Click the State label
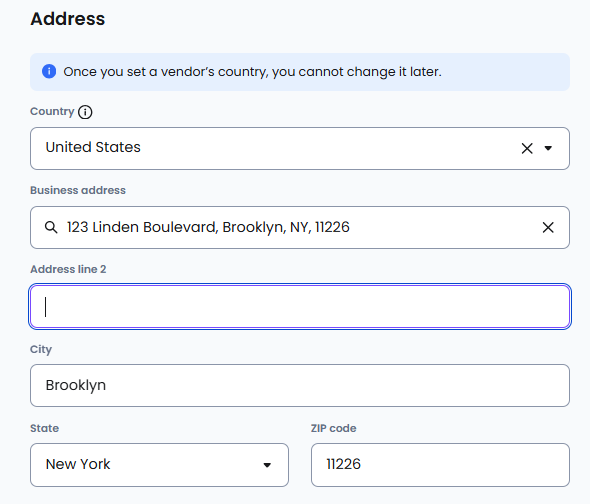Screen dimensions: 590x504 tap(44, 428)
